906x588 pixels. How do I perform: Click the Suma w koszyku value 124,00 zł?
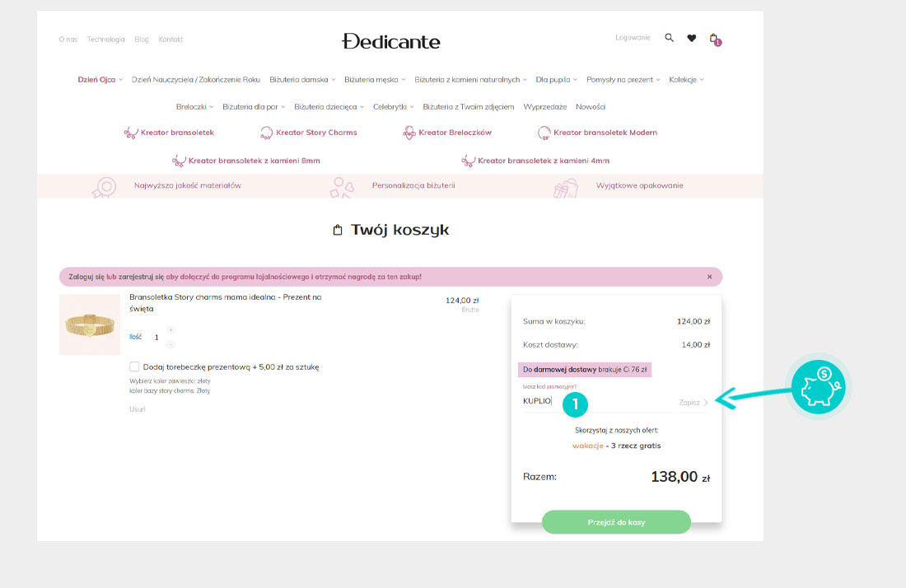tap(694, 322)
